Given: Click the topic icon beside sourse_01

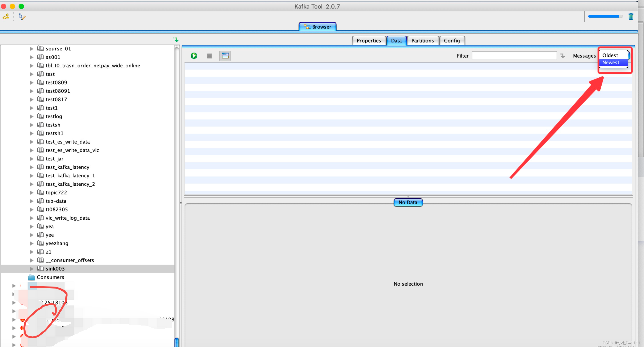Looking at the screenshot, I should pyautogui.click(x=40, y=48).
